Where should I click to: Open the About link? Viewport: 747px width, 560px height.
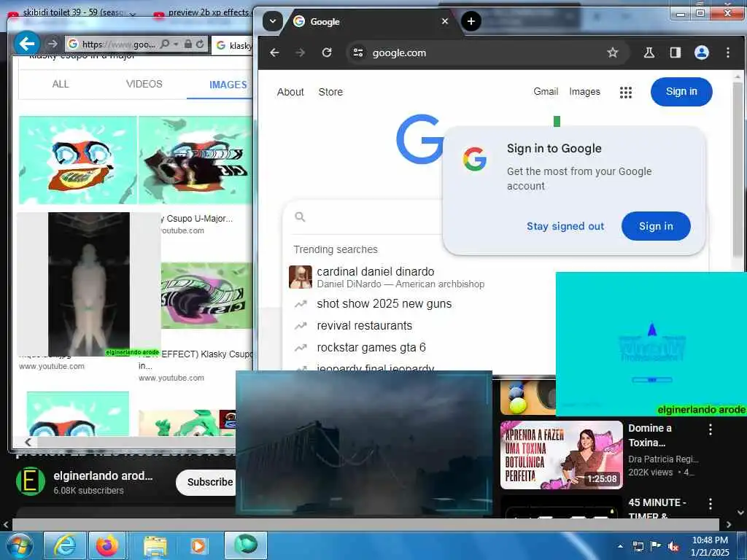pos(290,92)
